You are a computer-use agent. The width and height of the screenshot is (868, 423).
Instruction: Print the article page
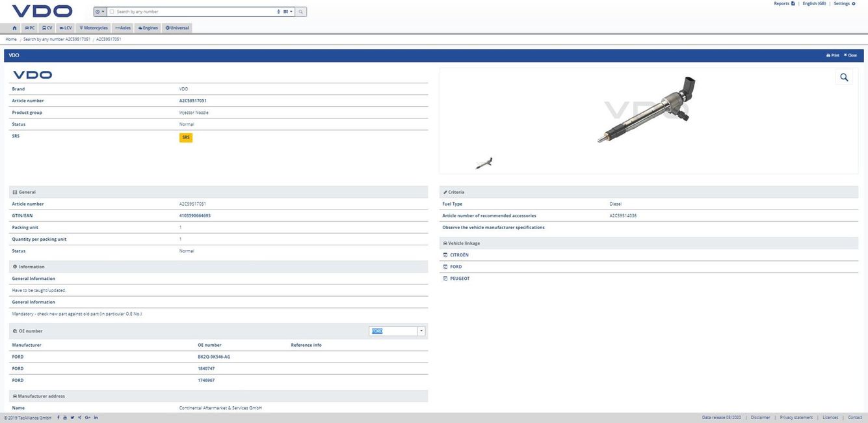[833, 55]
